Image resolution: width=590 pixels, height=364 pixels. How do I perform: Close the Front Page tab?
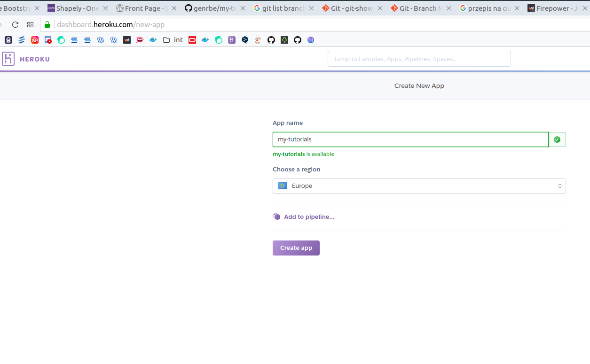[x=174, y=8]
